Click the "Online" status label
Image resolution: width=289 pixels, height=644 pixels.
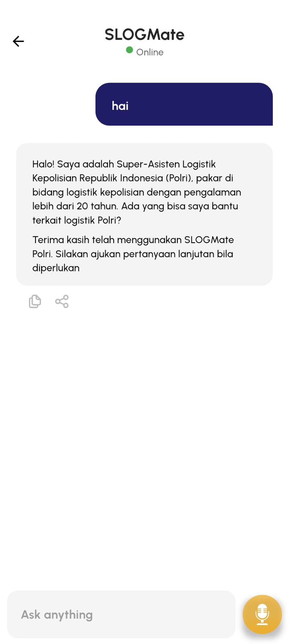click(150, 52)
